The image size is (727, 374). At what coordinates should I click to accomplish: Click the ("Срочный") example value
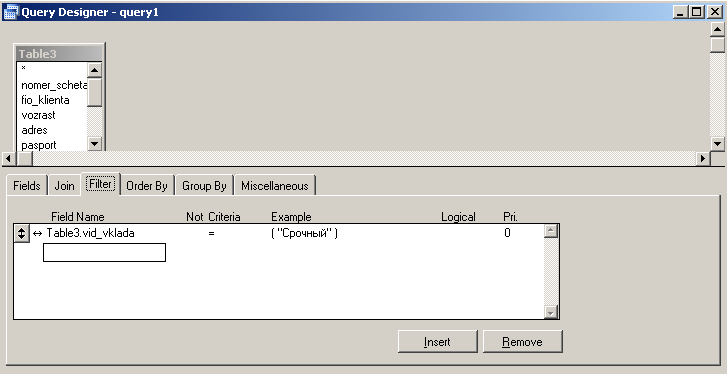(305, 233)
